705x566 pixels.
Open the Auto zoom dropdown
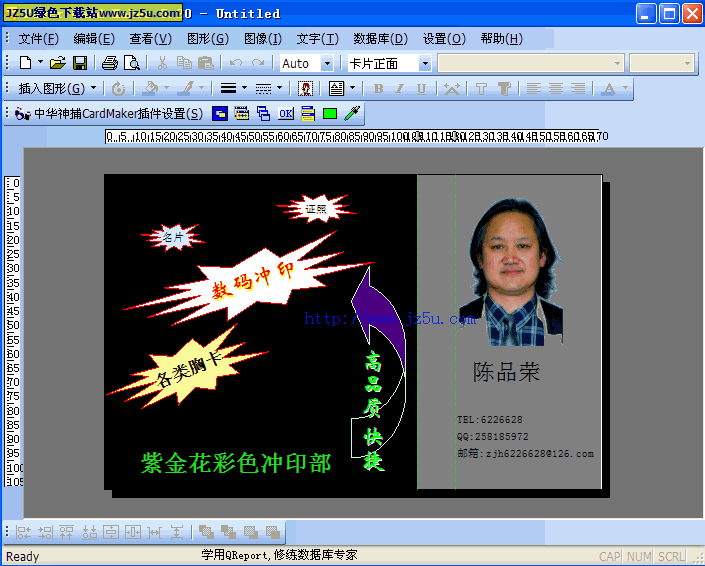(327, 63)
